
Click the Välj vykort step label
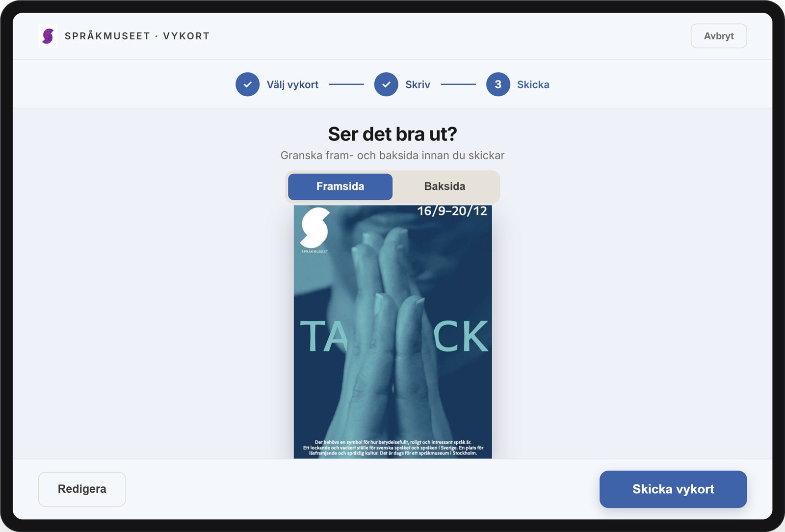pos(292,84)
